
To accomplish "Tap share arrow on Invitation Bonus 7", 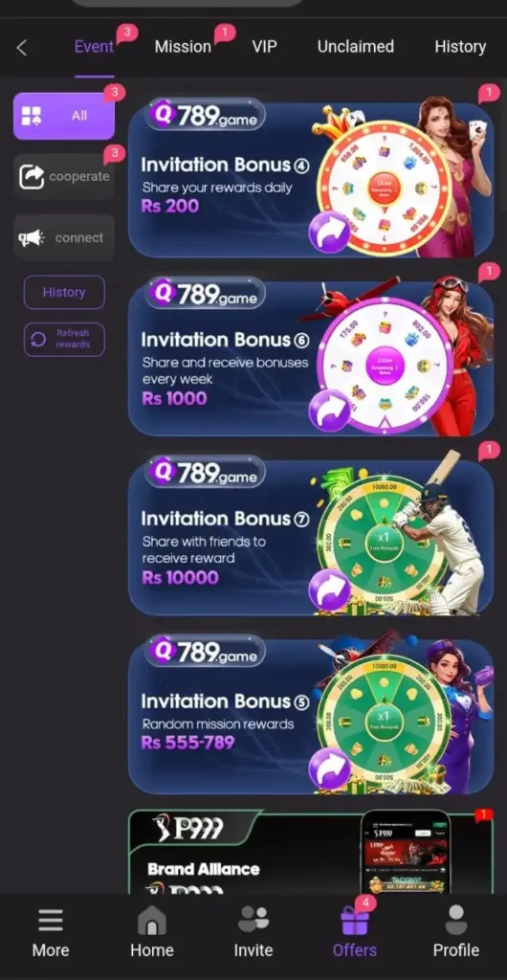I will coord(329,590).
